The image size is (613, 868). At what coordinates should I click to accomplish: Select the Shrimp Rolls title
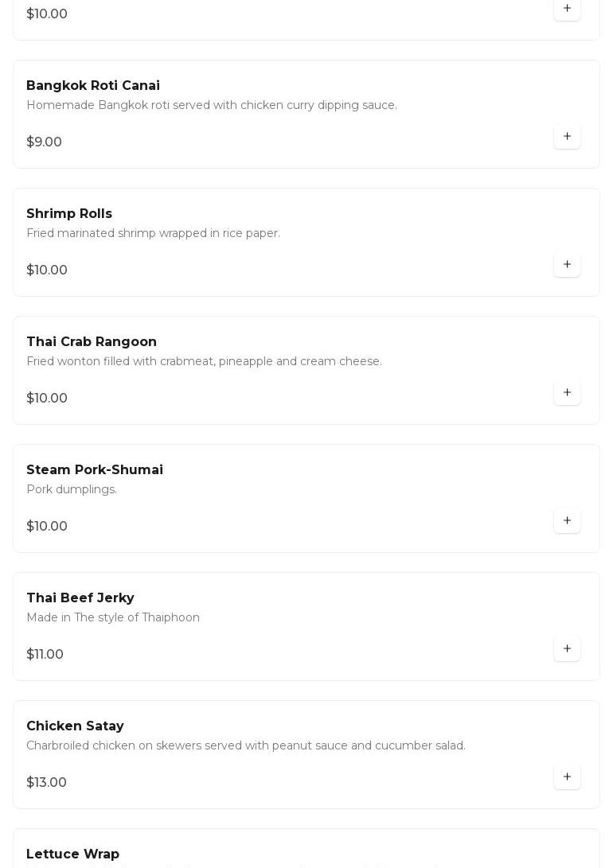click(69, 213)
